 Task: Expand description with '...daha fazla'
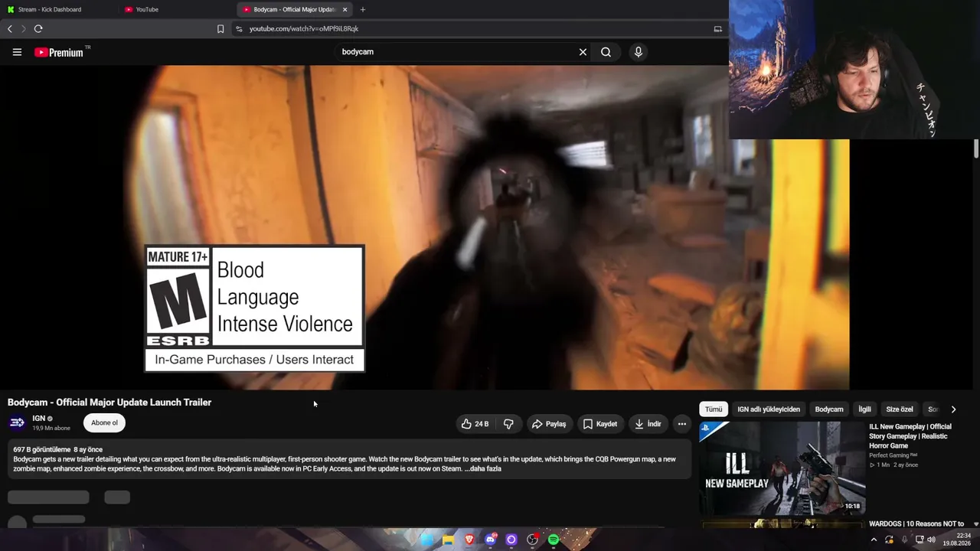[x=483, y=468]
